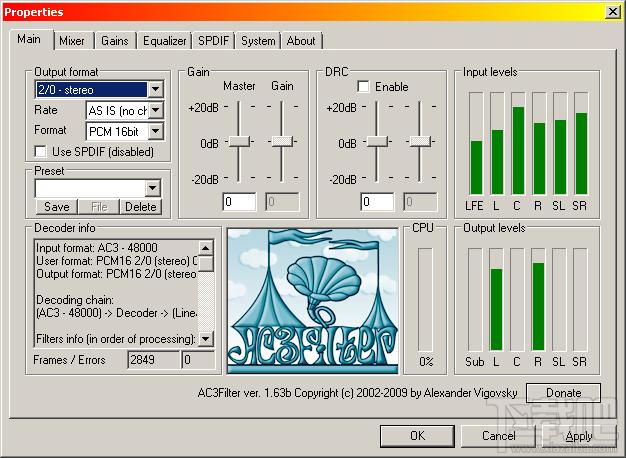Screen dimensions: 626x458
Task: Expand the Preset dropdown list
Action: 153,188
